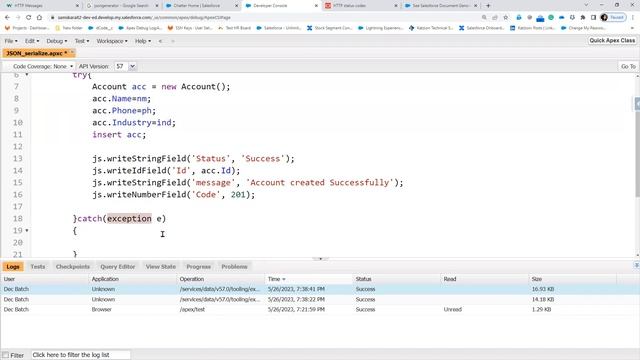Sort logs by the Time column header
The width and height of the screenshot is (640, 360).
(x=309, y=279)
